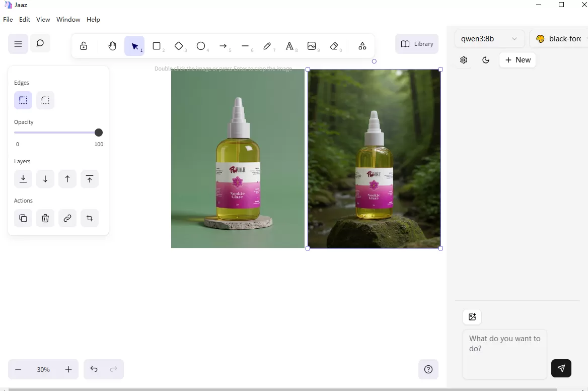
Task: Select the Diamond shape tool
Action: 179,46
